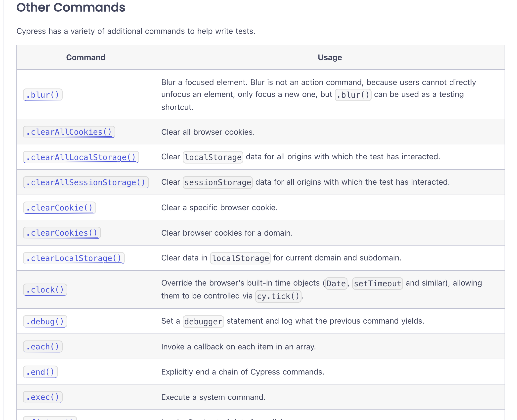
Task: Click the cy.tick() inline code snippet
Action: click(278, 296)
